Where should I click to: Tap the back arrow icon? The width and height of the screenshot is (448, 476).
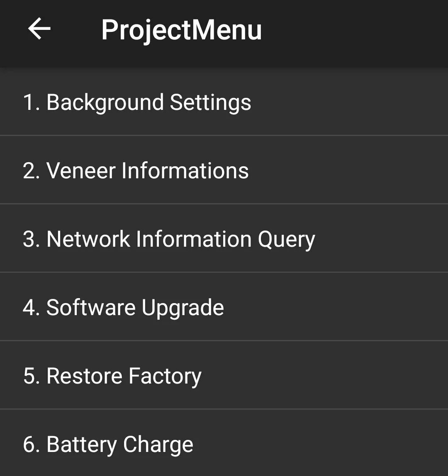tap(39, 29)
